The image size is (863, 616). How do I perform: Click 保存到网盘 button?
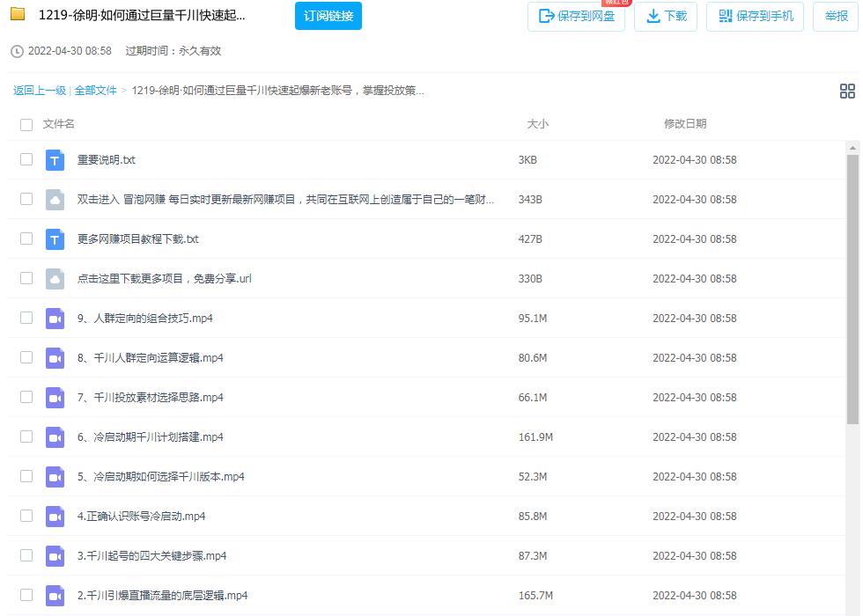(576, 17)
